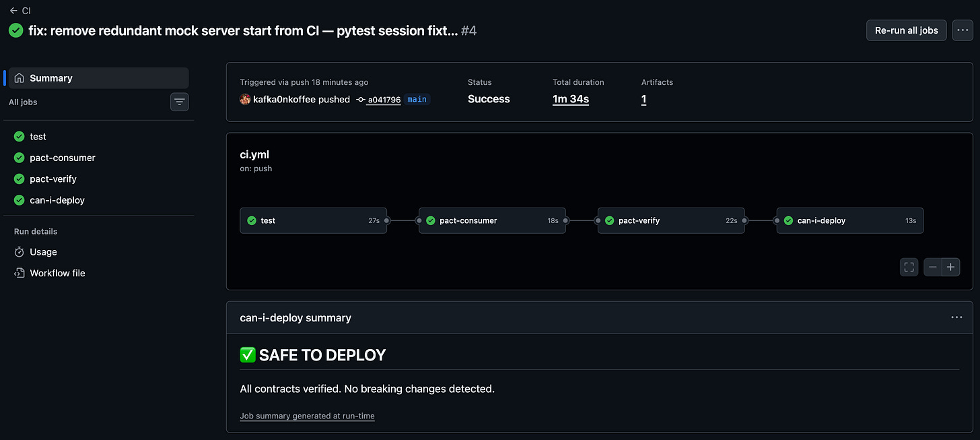This screenshot has width=980, height=440.
Task: Jump to the artifacts count 1
Action: [644, 99]
